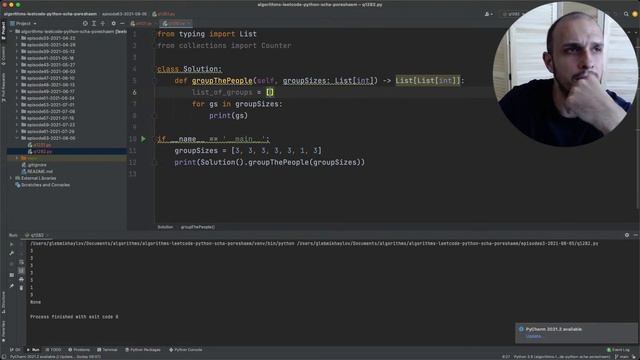Click Expand All icon in Project toolbar

coord(94,24)
